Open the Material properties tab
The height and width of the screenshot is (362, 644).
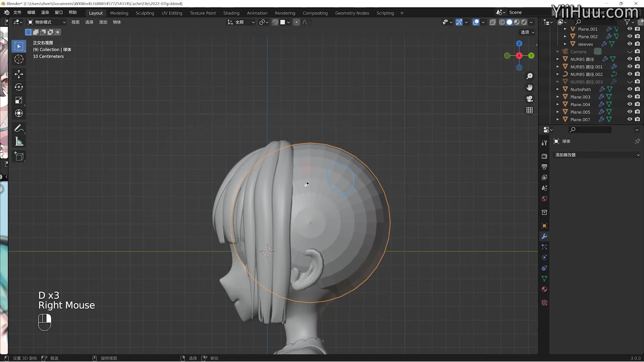(x=544, y=289)
